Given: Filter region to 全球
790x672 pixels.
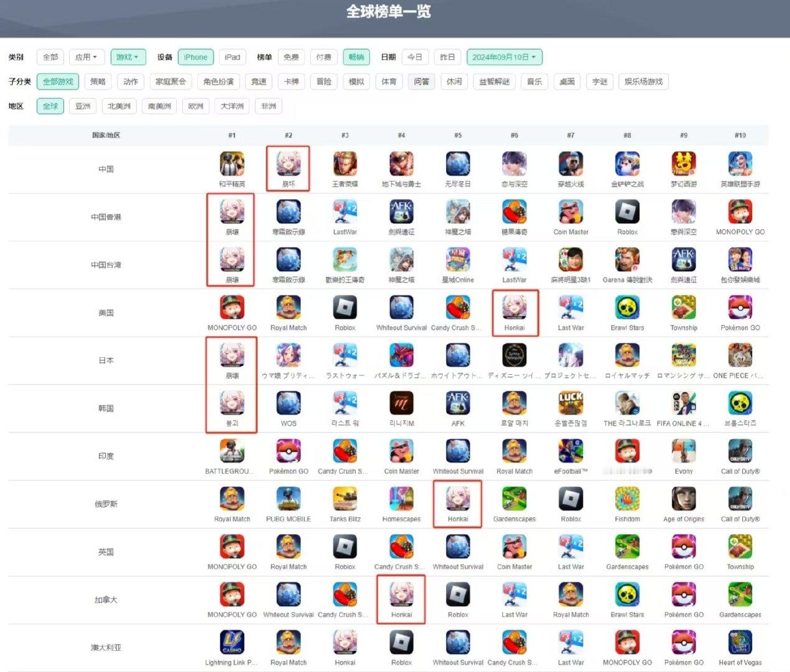Looking at the screenshot, I should (x=50, y=106).
